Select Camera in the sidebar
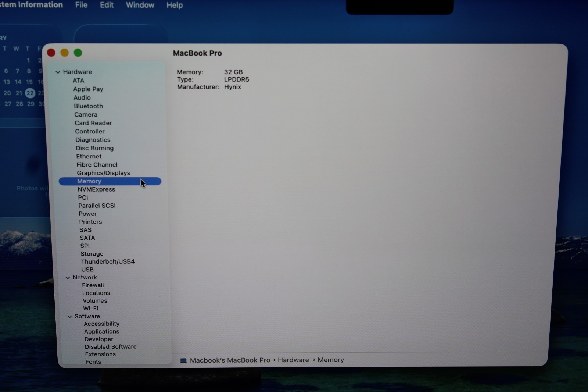Screen dimensions: 588x392 click(x=86, y=114)
